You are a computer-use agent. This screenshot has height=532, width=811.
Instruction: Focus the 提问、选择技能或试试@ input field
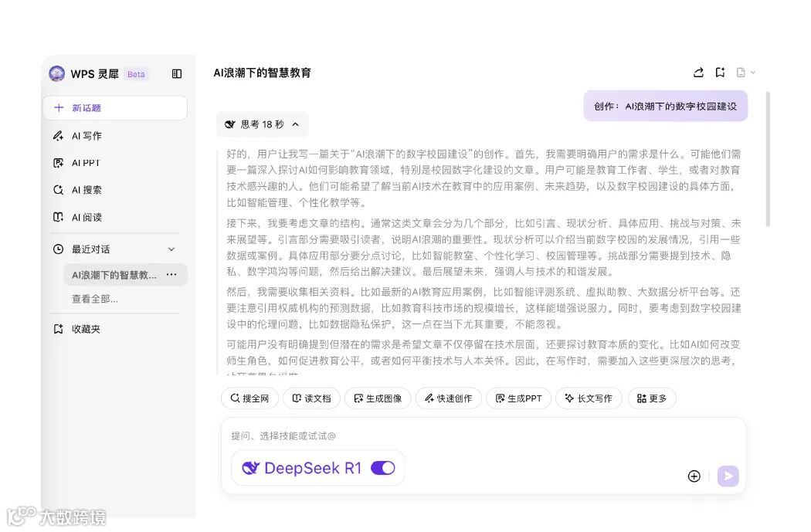tap(483, 435)
